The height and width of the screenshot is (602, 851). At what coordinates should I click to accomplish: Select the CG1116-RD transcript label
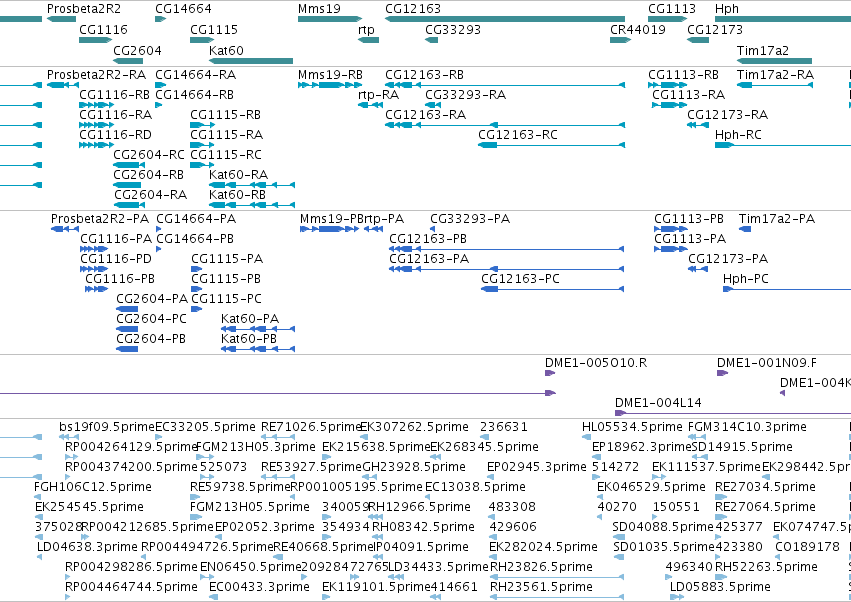[x=115, y=134]
